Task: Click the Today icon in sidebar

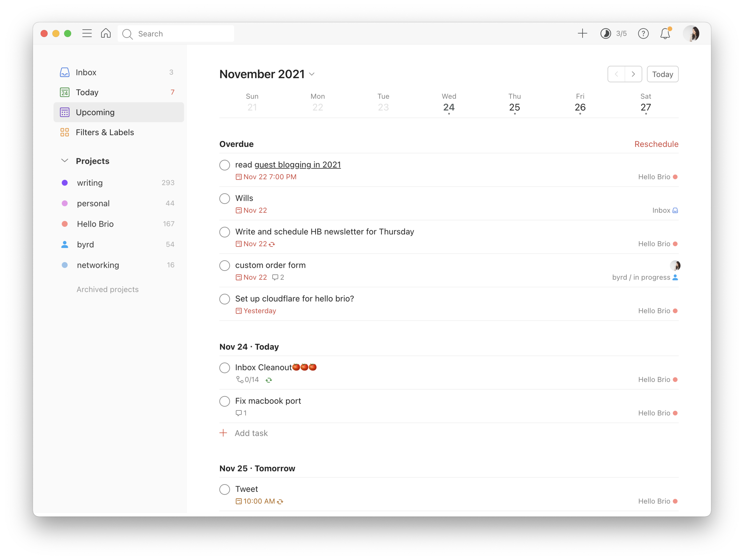Action: coord(65,92)
